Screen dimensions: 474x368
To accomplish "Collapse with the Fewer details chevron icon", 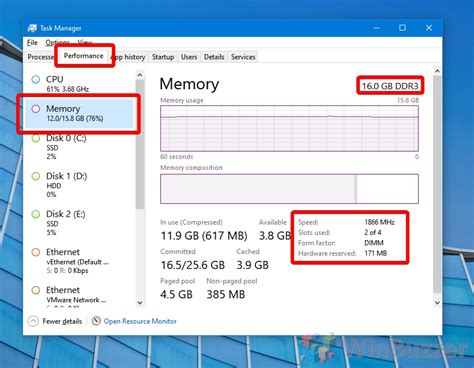I will pos(33,321).
